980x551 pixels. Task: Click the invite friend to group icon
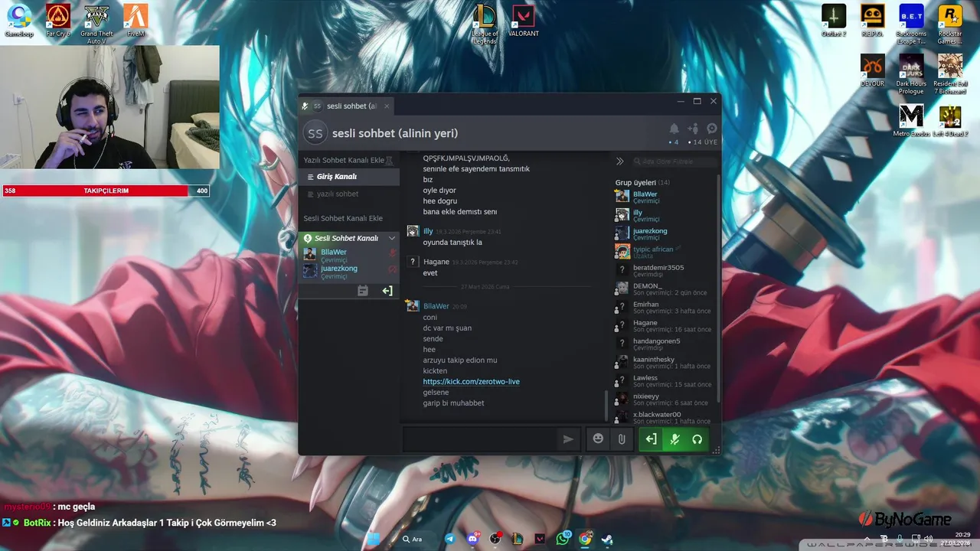click(694, 129)
